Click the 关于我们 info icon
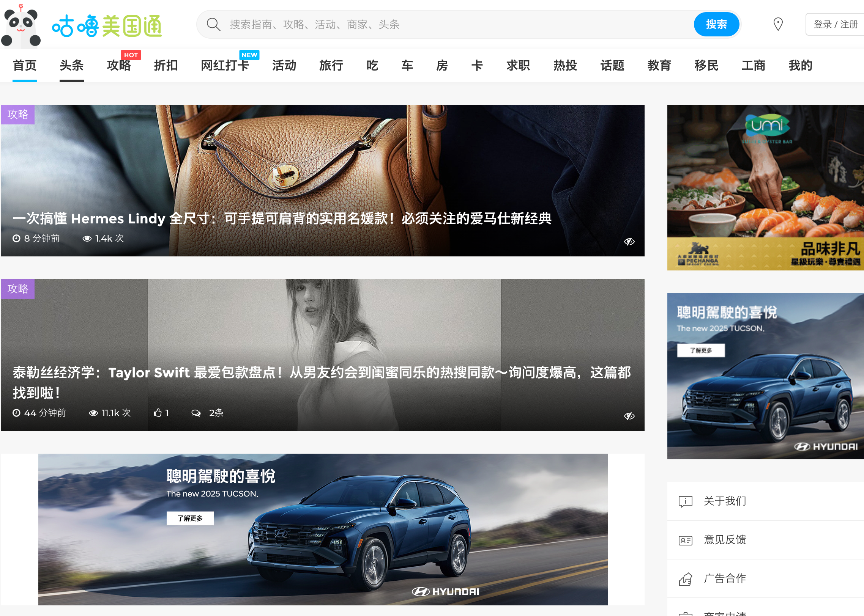Image resolution: width=864 pixels, height=616 pixels. click(685, 501)
